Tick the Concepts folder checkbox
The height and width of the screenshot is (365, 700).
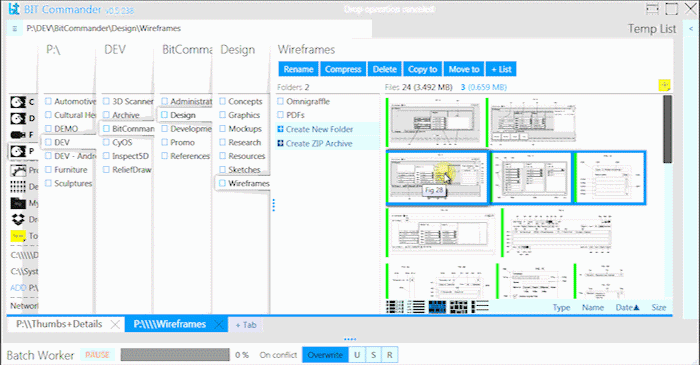(x=222, y=101)
